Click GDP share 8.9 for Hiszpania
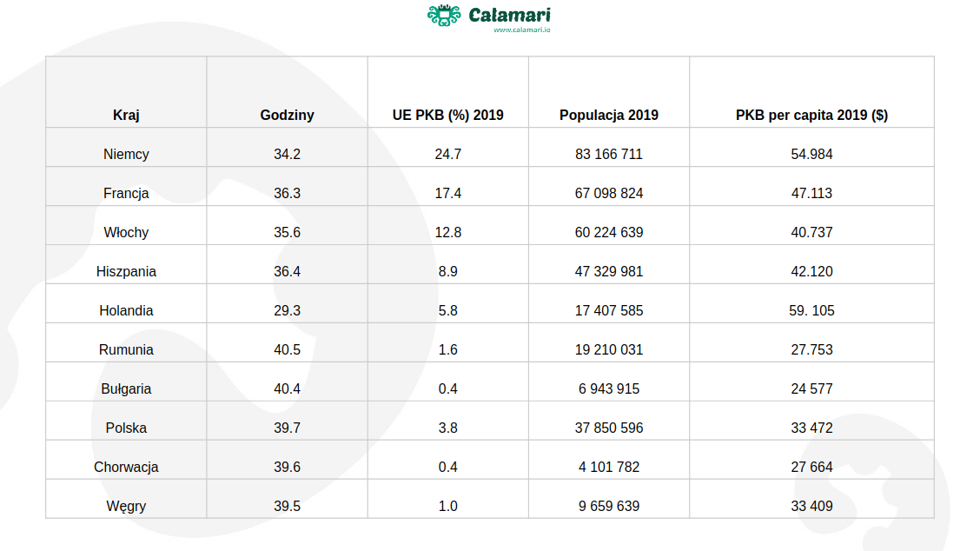This screenshot has width=980, height=551. [x=448, y=271]
